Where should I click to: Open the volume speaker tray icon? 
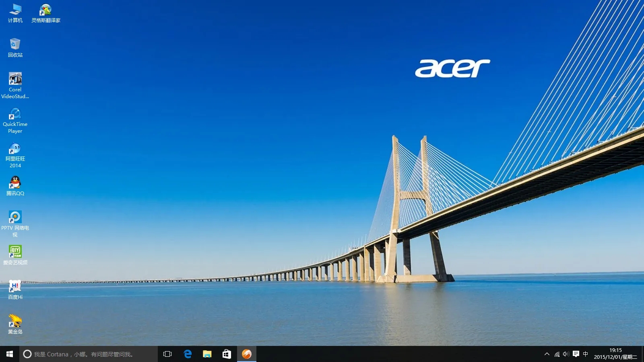click(x=566, y=354)
